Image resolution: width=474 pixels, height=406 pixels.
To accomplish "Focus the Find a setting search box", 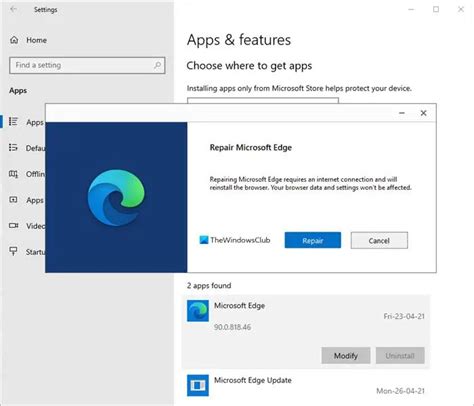I will click(x=87, y=65).
